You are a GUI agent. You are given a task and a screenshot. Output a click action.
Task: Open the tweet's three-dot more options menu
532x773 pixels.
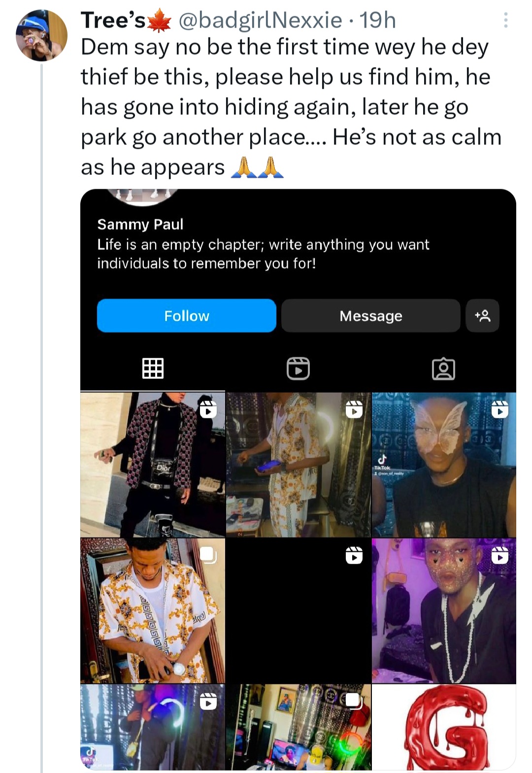click(505, 20)
